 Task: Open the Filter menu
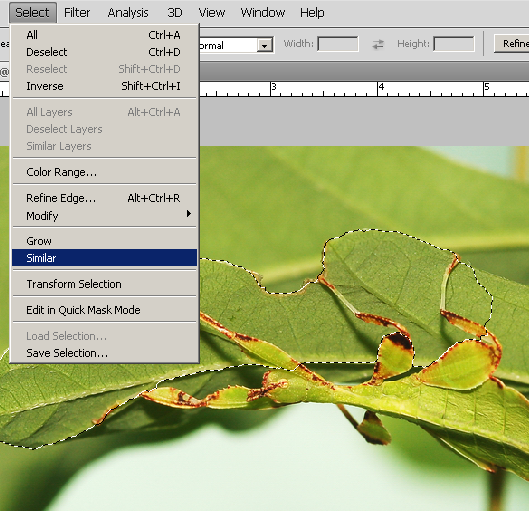tap(77, 12)
